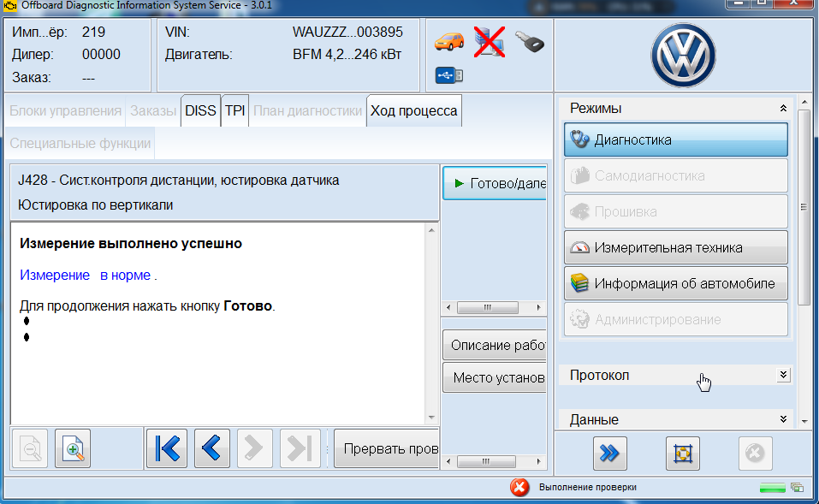This screenshot has width=819, height=504.
Task: Click the fullscreen frame icon in bottom bar
Action: coord(682,454)
